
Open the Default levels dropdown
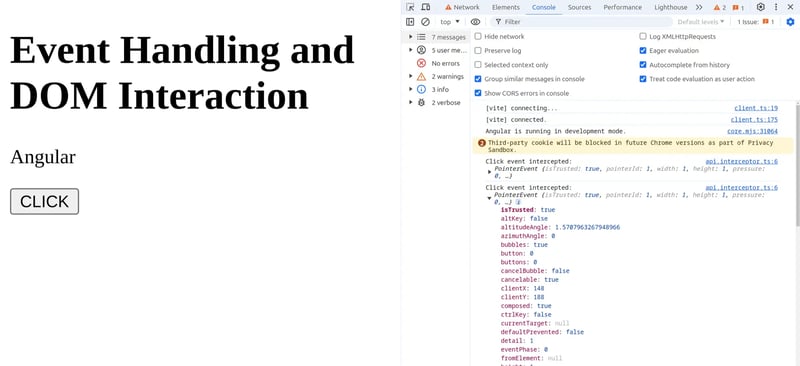(701, 22)
